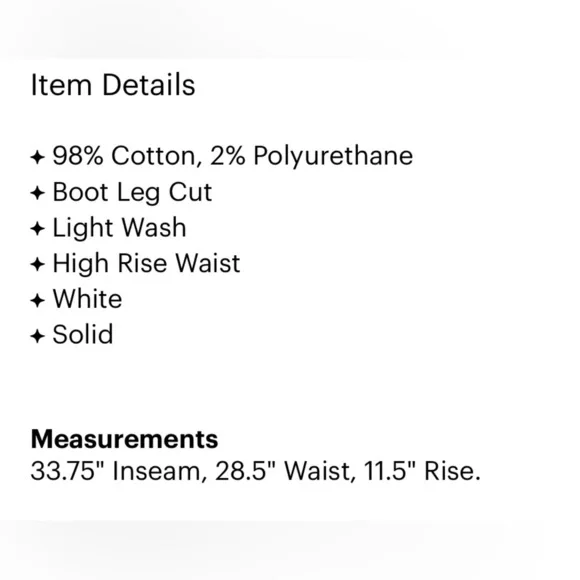Click the star bullet beside High Rise Waist
580x580 pixels.
(x=37, y=264)
